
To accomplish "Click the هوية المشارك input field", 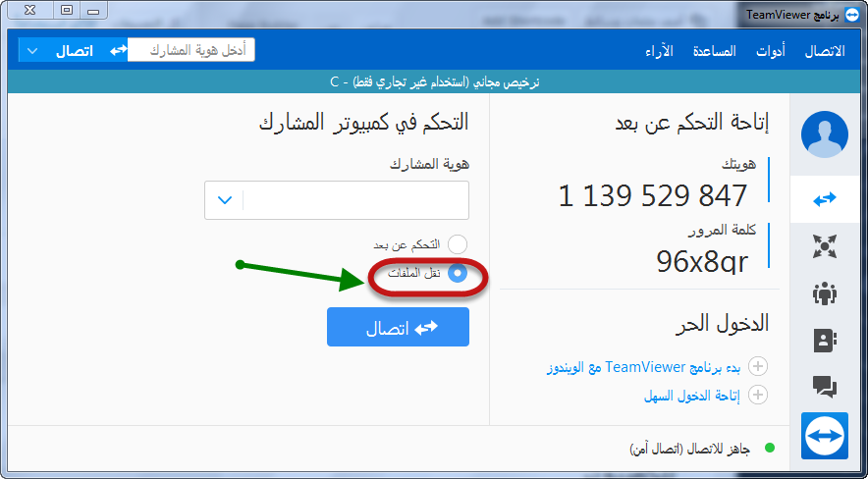I will [x=354, y=200].
